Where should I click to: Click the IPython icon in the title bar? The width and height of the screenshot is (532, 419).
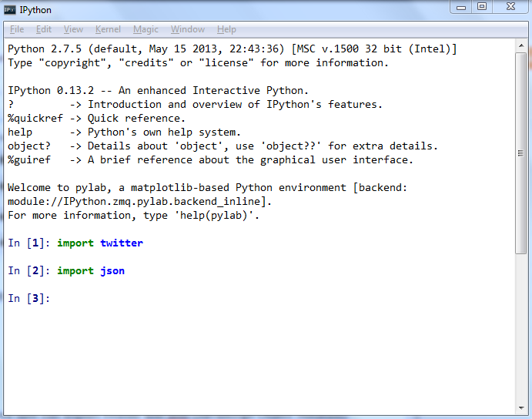(x=9, y=10)
